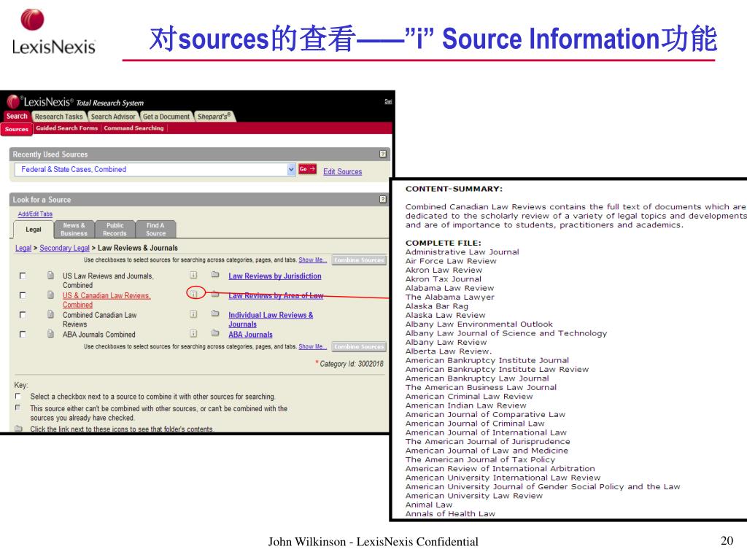
Task: Select Guided Search Forms
Action: point(66,128)
